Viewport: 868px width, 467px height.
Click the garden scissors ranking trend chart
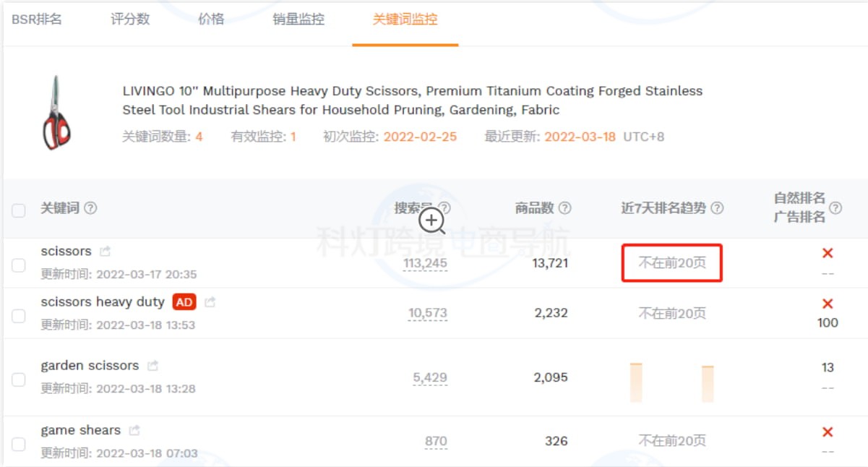point(671,382)
